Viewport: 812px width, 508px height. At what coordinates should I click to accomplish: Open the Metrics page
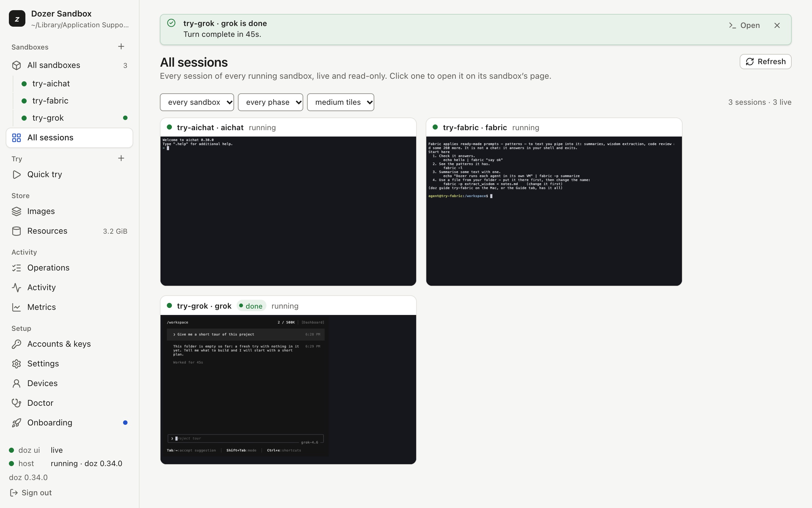click(69, 307)
